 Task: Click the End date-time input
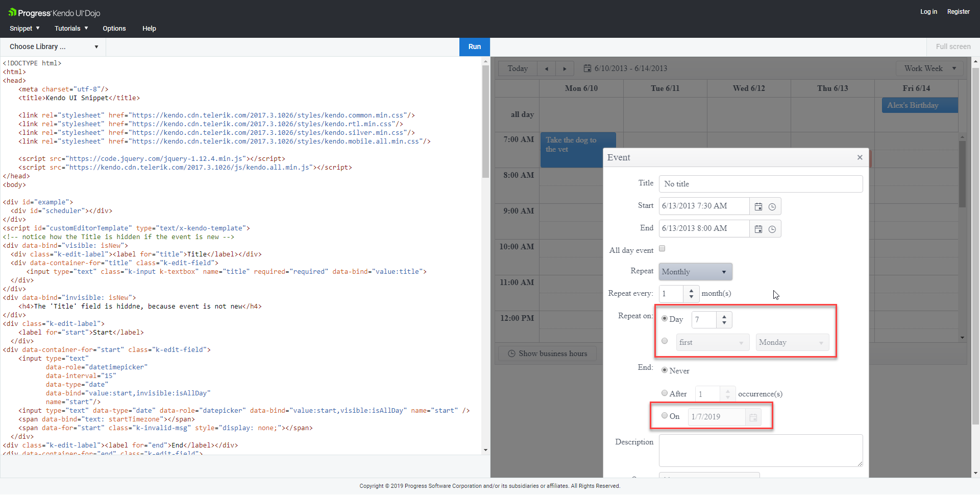pyautogui.click(x=704, y=229)
